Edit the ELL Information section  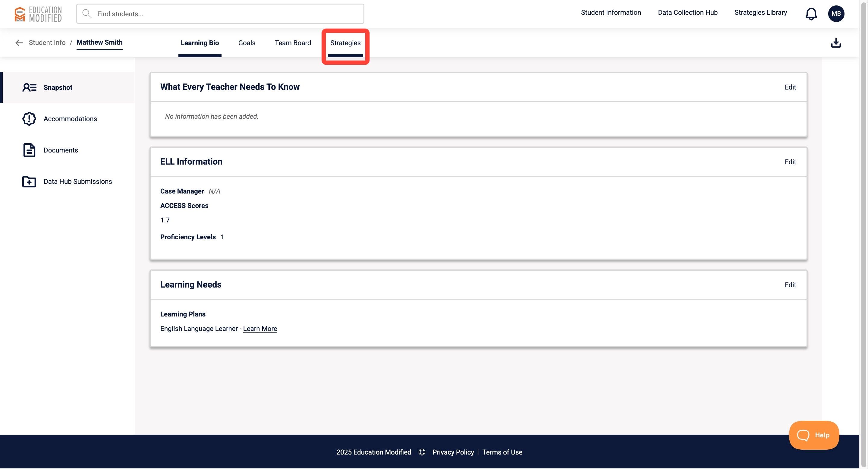(x=790, y=162)
